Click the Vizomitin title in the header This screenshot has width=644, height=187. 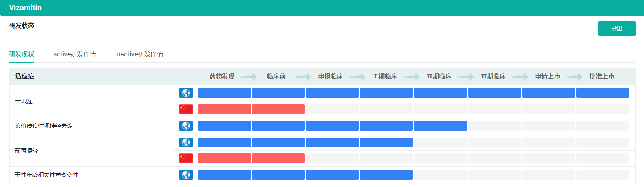click(x=25, y=8)
